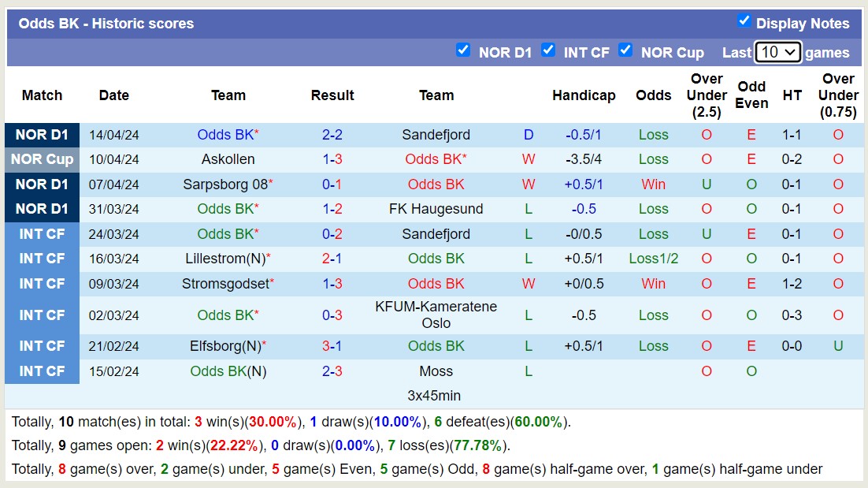Viewport: 868px width, 488px height.
Task: Click the NOR Cup row label
Action: (42, 158)
